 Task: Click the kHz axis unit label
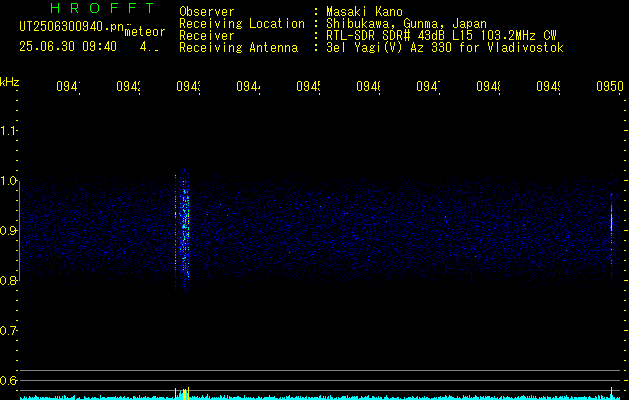click(9, 82)
